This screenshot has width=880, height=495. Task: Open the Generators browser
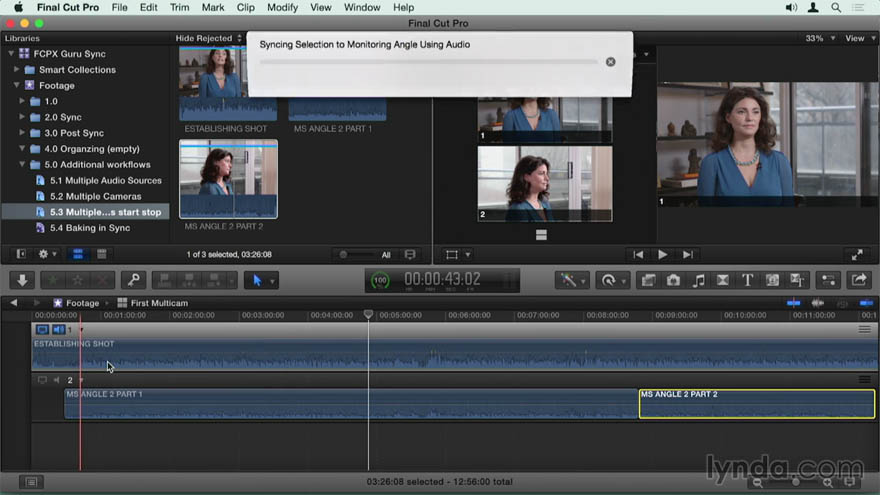(x=772, y=279)
